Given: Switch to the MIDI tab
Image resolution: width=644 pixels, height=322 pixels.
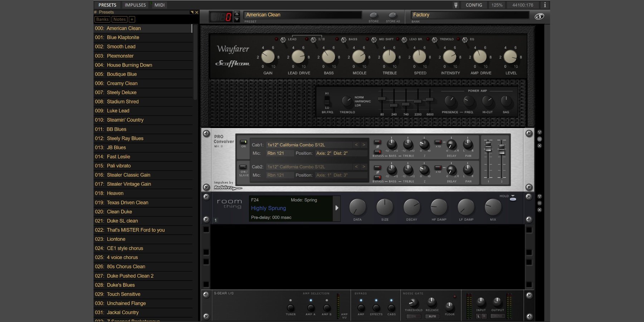Looking at the screenshot, I should [159, 5].
